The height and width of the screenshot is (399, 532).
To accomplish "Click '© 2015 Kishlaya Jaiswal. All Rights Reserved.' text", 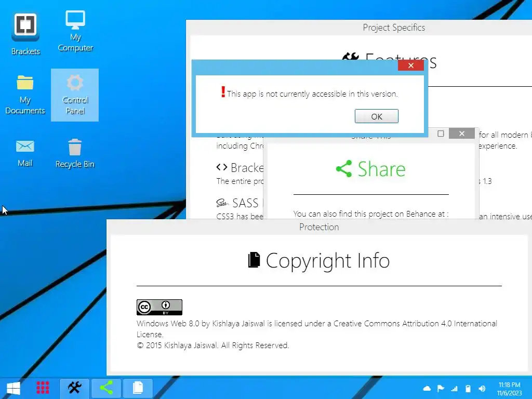I will 212,345.
